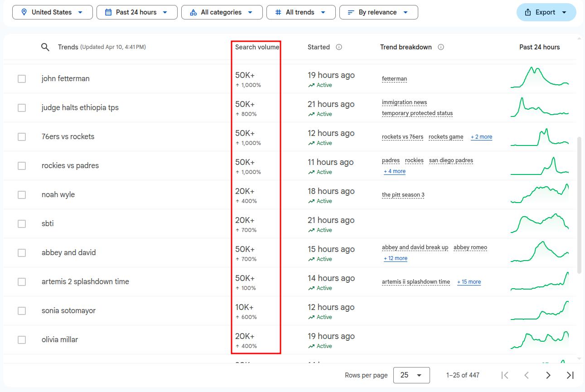
Task: Click the previous page arrow icon
Action: click(527, 375)
